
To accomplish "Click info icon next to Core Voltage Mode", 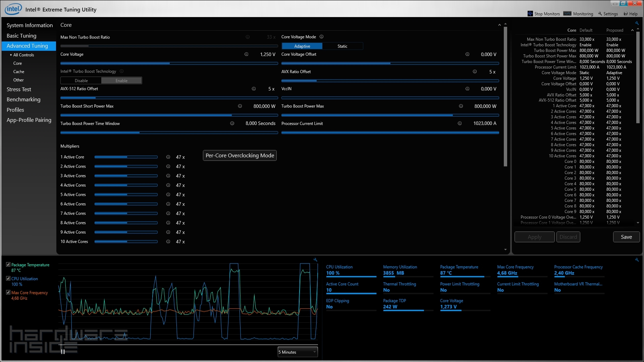I will [x=321, y=37].
